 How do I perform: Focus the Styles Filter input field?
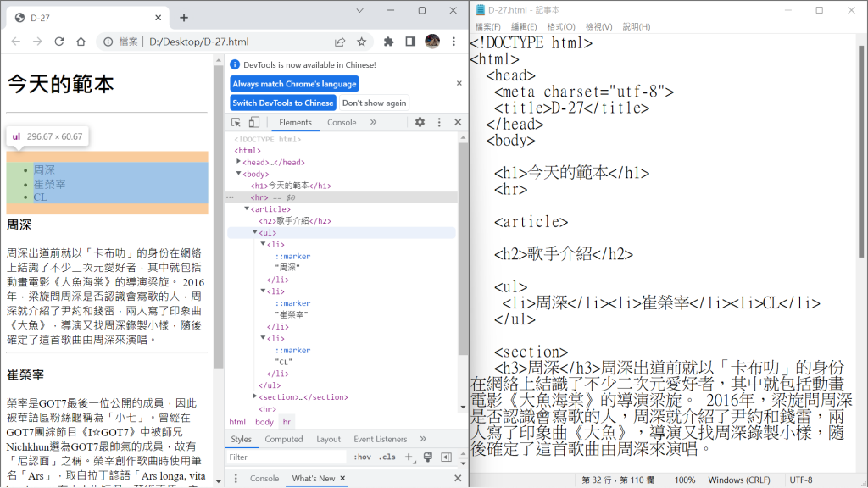pos(287,457)
